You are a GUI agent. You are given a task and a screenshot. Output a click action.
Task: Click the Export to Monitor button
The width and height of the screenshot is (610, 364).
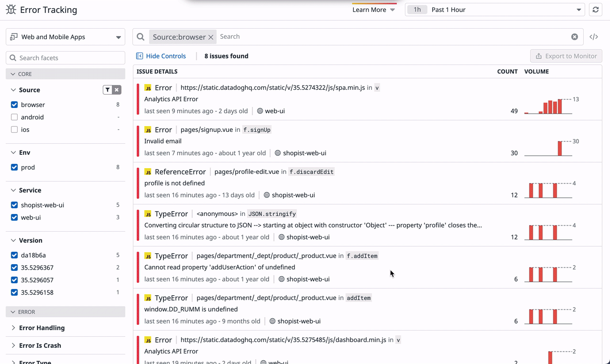click(566, 56)
